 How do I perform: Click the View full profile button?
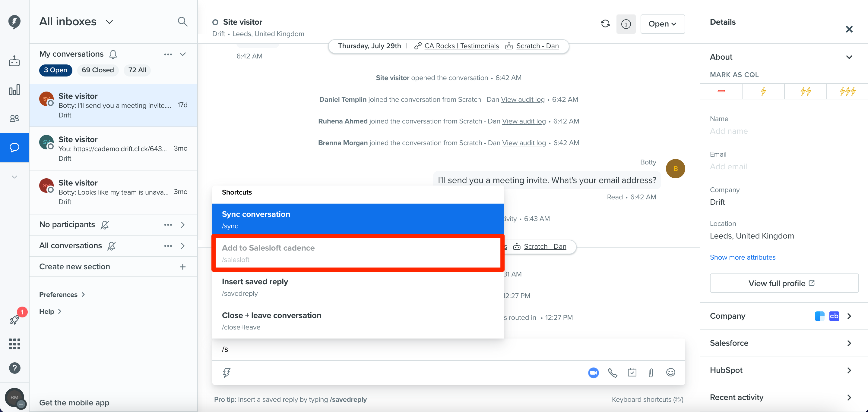[x=784, y=283]
